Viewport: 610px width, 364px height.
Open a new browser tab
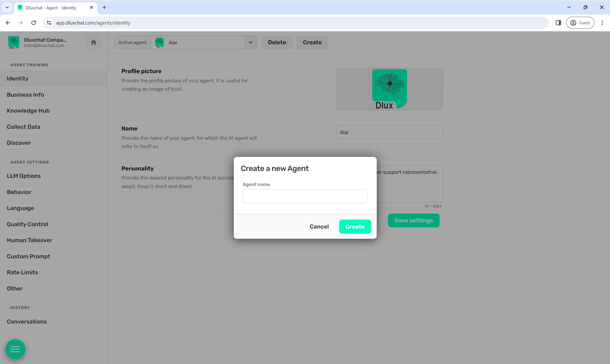(104, 7)
